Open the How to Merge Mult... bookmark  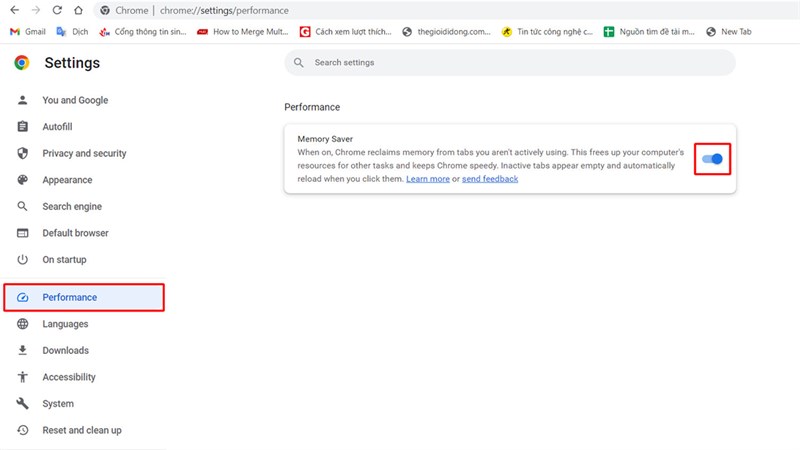(x=243, y=32)
